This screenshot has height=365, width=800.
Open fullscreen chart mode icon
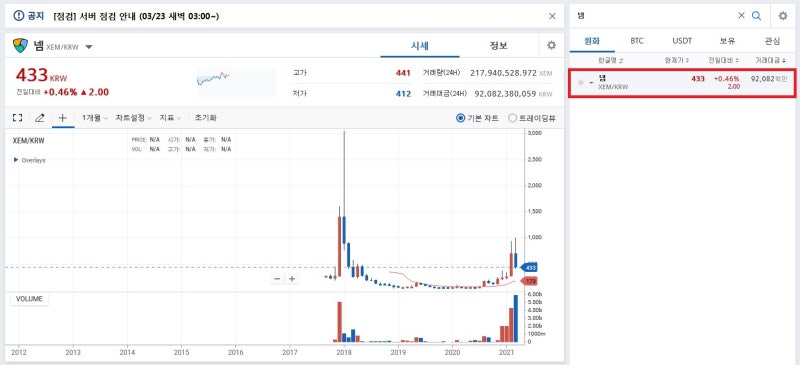(17, 118)
